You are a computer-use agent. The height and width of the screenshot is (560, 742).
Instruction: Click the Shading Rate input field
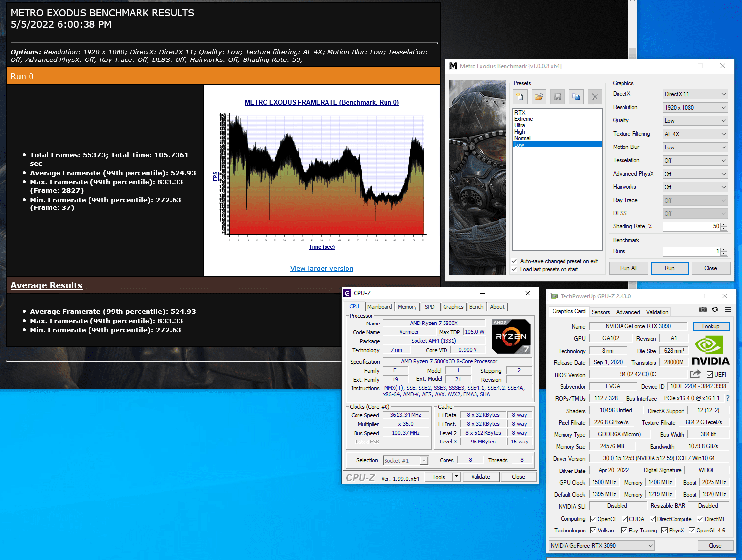click(691, 227)
